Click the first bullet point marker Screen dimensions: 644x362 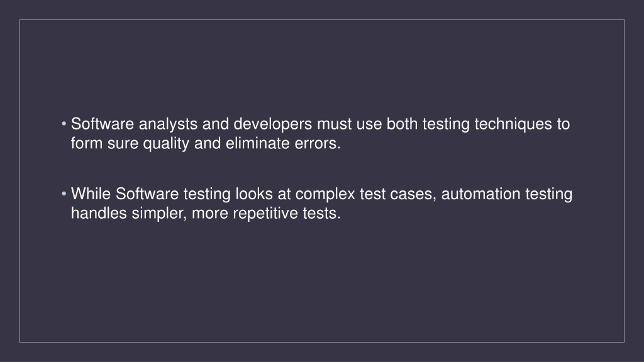click(64, 124)
